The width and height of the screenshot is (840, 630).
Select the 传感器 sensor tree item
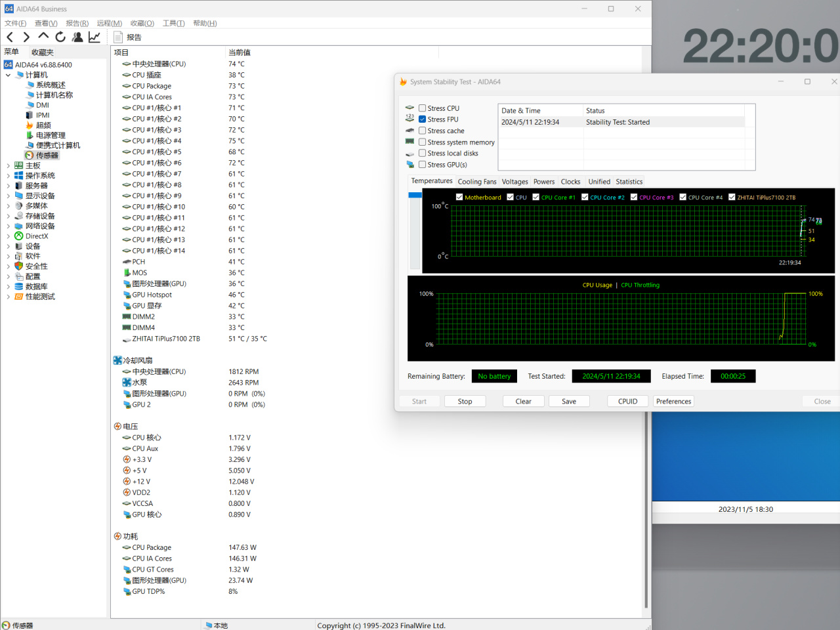47,156
